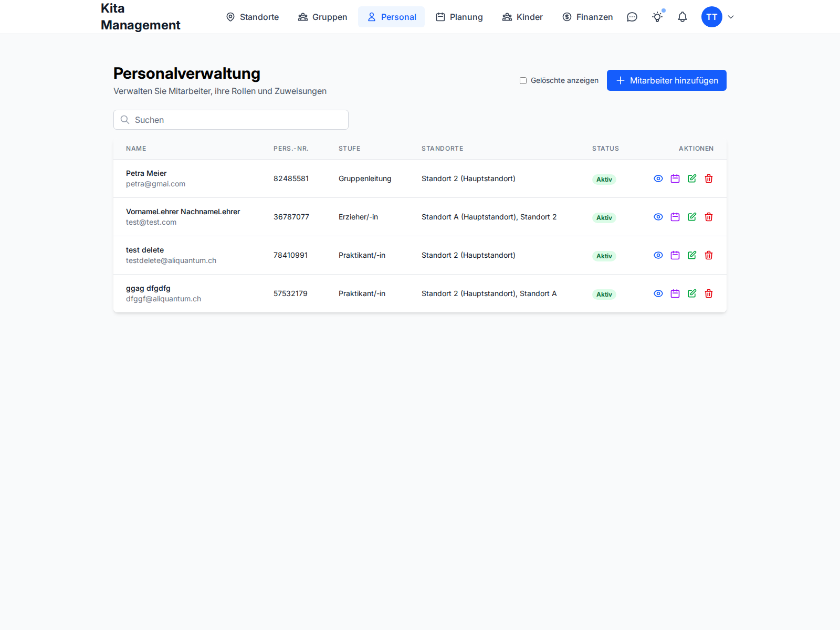
Task: Delete Petra Meier entry
Action: [709, 178]
